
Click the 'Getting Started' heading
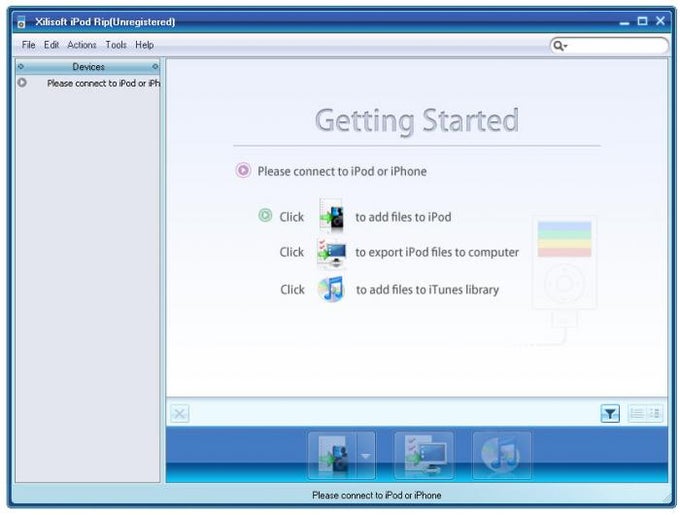(416, 121)
